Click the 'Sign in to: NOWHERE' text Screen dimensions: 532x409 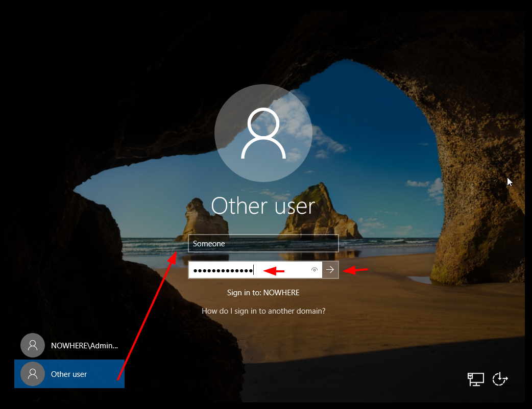click(x=263, y=292)
